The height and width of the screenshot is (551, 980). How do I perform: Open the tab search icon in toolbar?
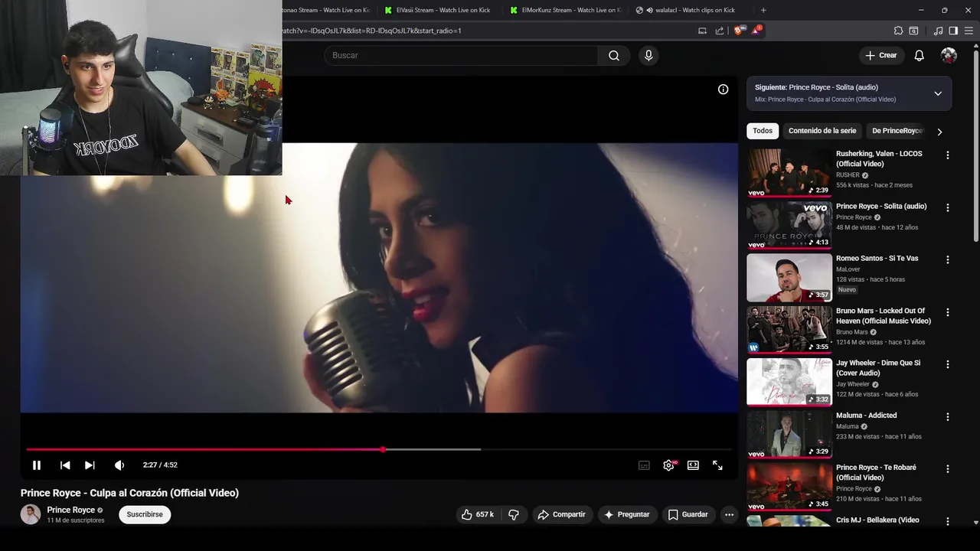pyautogui.click(x=913, y=31)
